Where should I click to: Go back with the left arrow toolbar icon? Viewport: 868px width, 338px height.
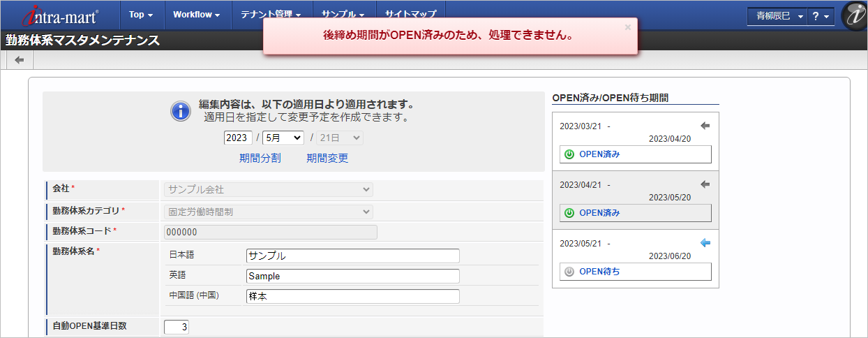[20, 60]
